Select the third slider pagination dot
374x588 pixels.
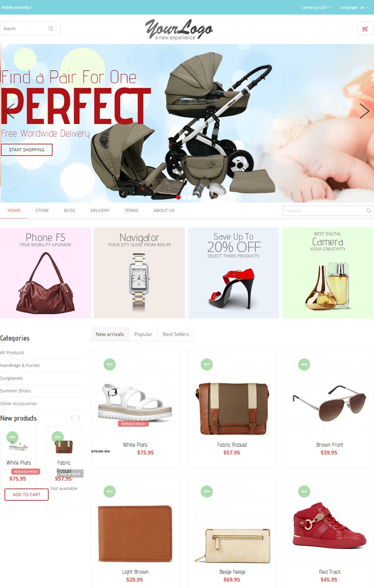[x=190, y=197]
